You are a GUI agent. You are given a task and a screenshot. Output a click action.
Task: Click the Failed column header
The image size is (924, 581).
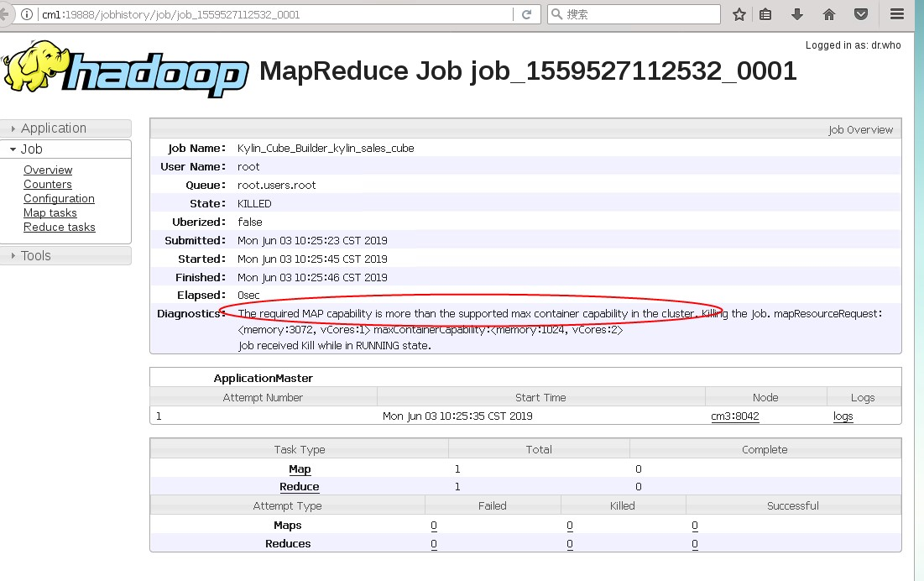492,505
